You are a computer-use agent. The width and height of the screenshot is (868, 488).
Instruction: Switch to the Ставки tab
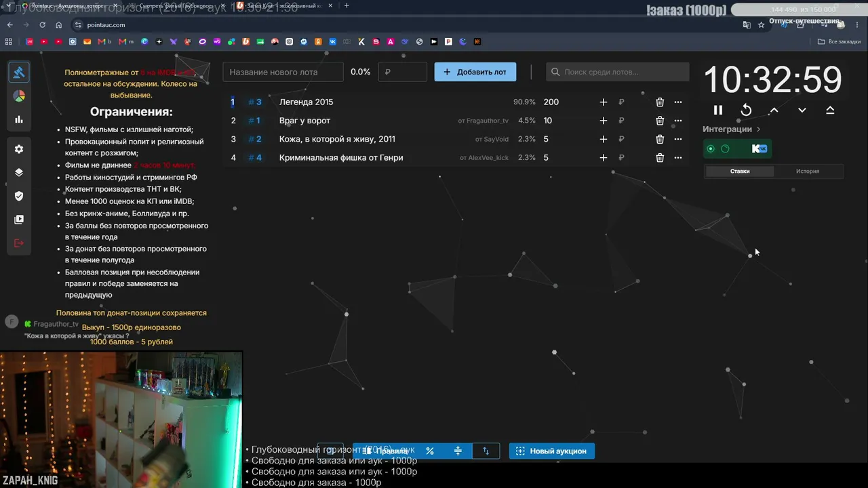click(740, 171)
